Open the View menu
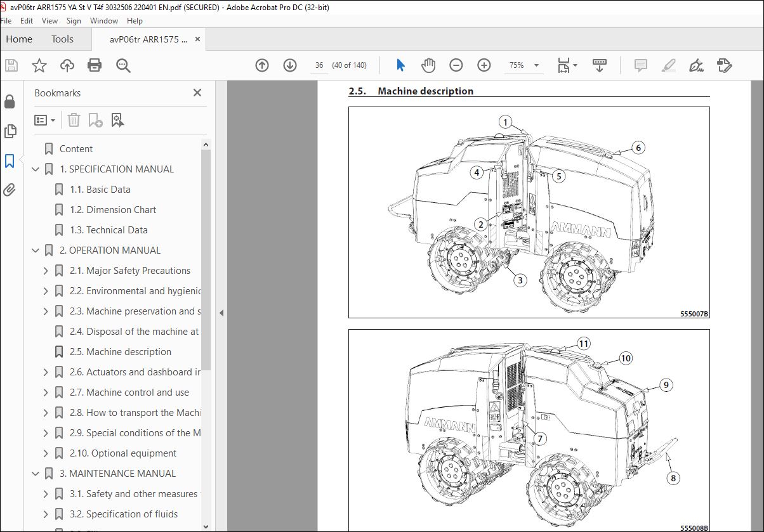This screenshot has width=764, height=532. tap(50, 21)
